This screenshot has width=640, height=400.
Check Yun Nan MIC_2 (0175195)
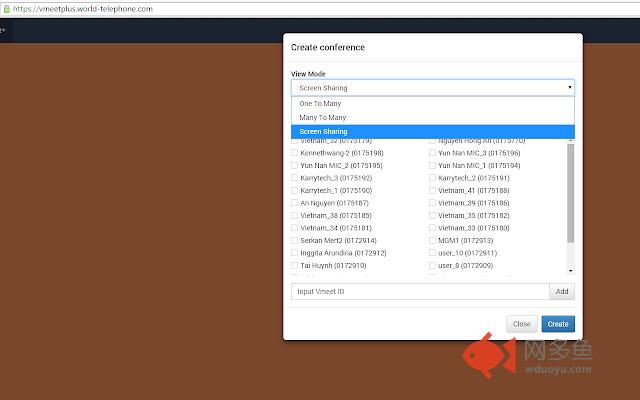[294, 165]
